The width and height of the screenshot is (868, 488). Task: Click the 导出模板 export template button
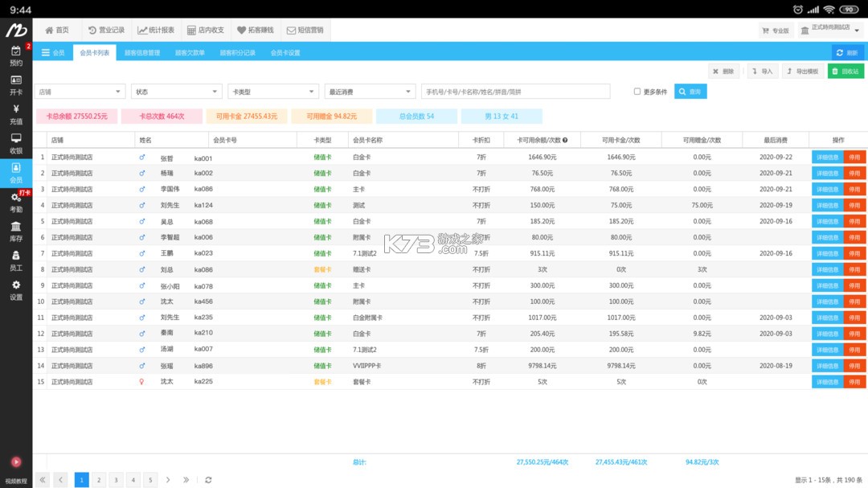click(803, 71)
